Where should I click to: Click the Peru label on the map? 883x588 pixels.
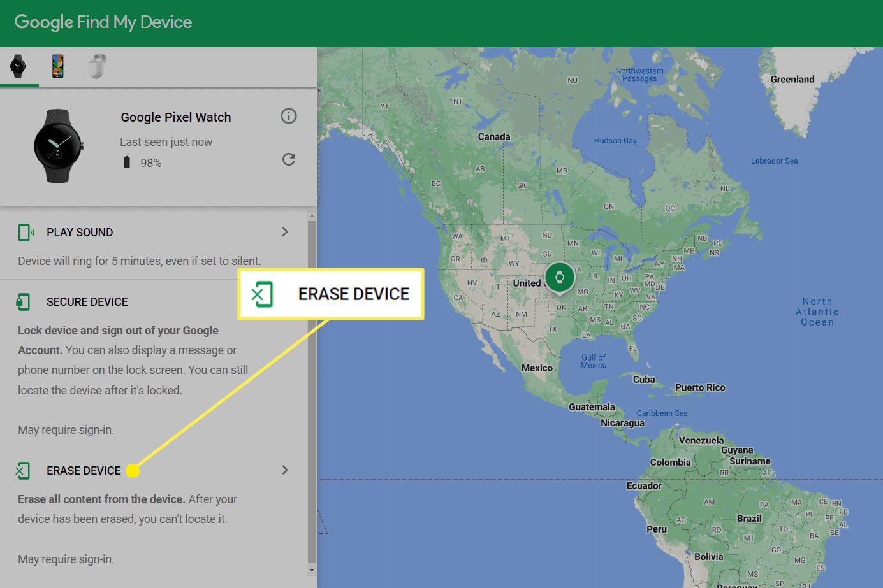coord(657,529)
